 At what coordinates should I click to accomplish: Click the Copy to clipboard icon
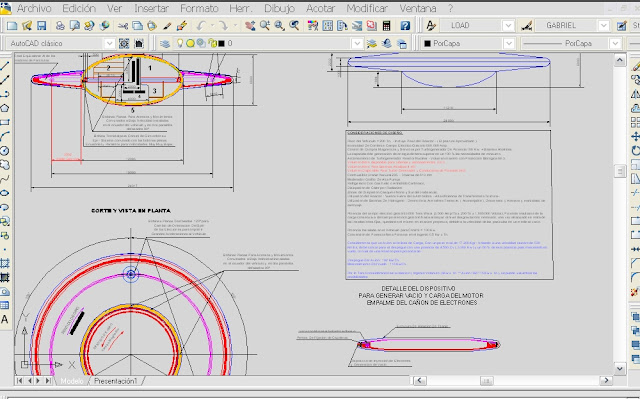[x=138, y=26]
